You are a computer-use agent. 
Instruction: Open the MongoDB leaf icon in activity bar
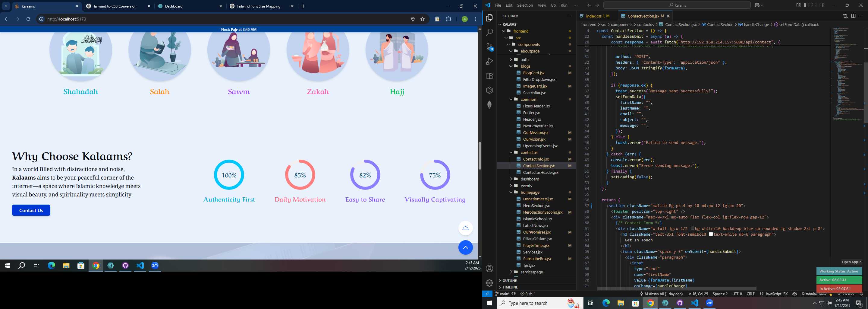click(x=489, y=105)
